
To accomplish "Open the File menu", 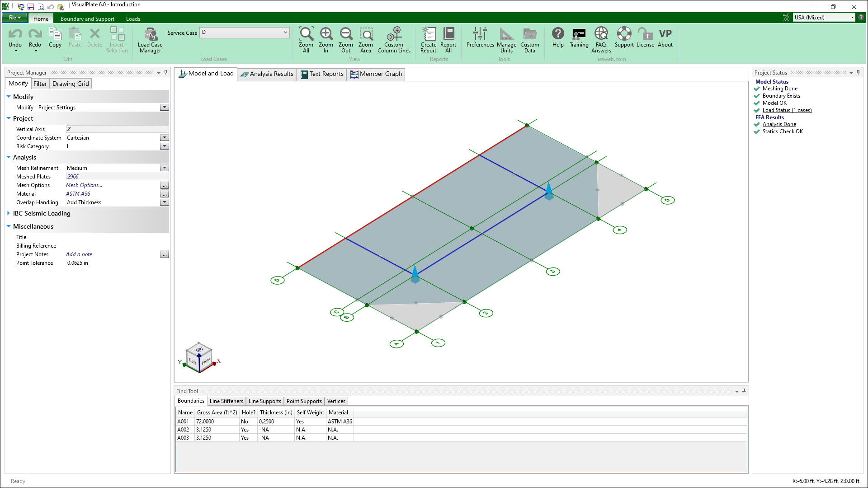I will [x=14, y=18].
